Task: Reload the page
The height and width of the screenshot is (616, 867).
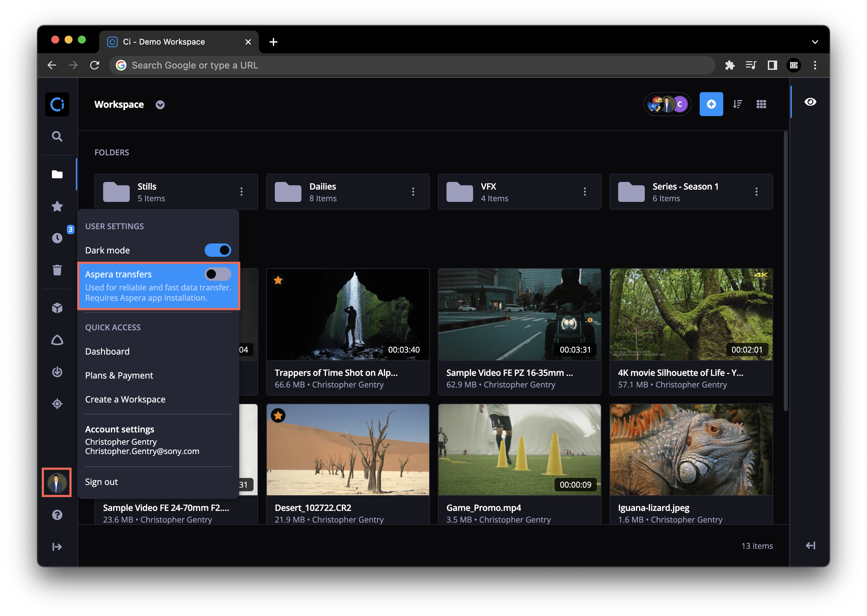Action: [x=94, y=65]
